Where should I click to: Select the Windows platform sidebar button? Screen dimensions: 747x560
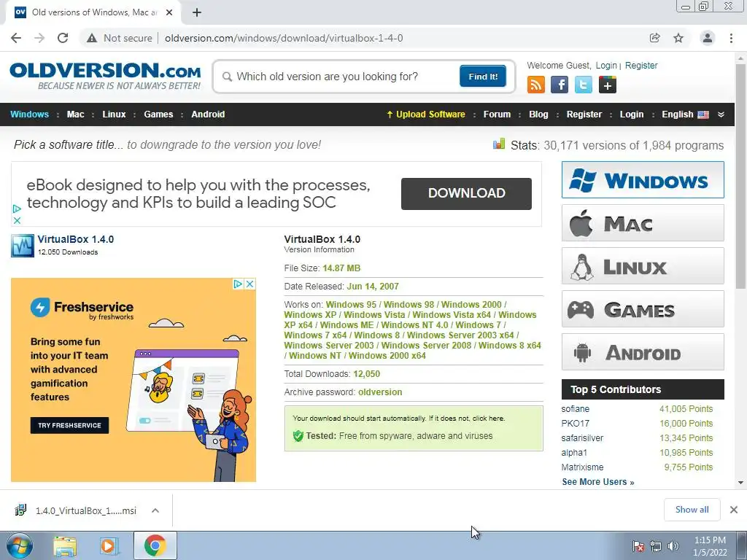[x=643, y=180]
